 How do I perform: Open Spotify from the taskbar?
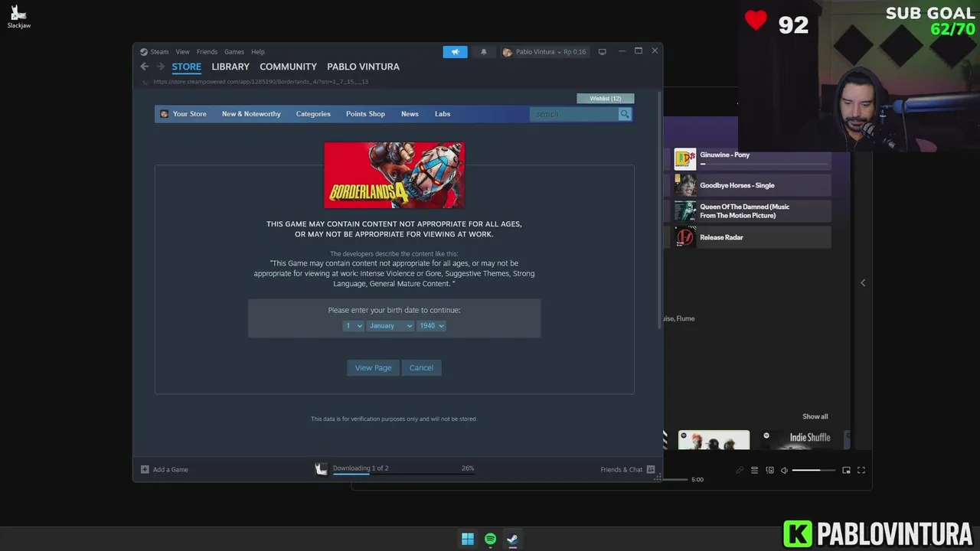point(490,539)
